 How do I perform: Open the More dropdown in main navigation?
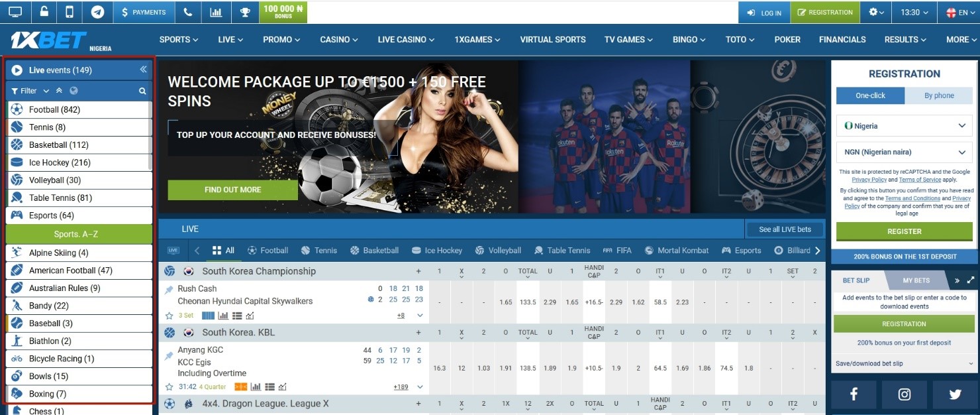click(x=961, y=39)
